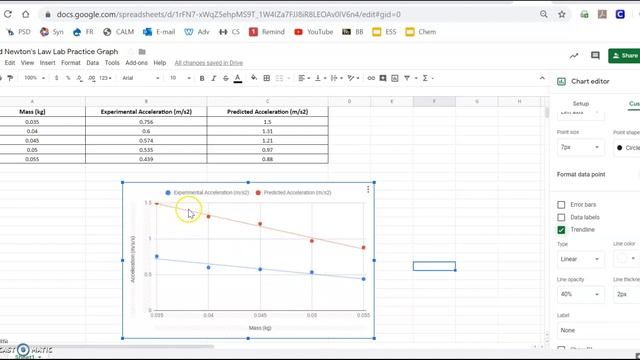Open the Tools menu
This screenshot has height=360, width=640.
click(x=112, y=63)
